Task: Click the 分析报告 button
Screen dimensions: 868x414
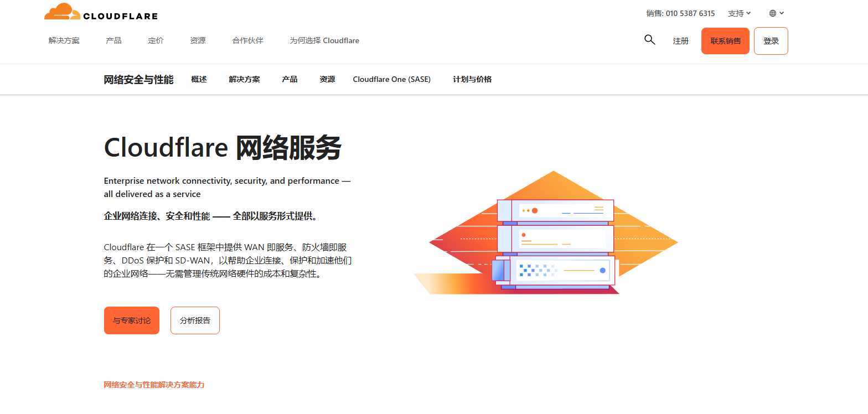Action: point(195,320)
